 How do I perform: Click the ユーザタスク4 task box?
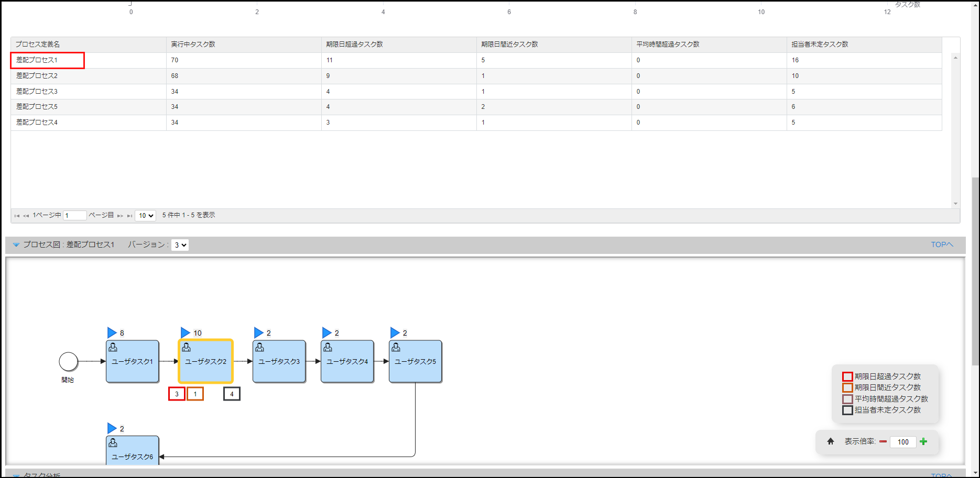[347, 361]
